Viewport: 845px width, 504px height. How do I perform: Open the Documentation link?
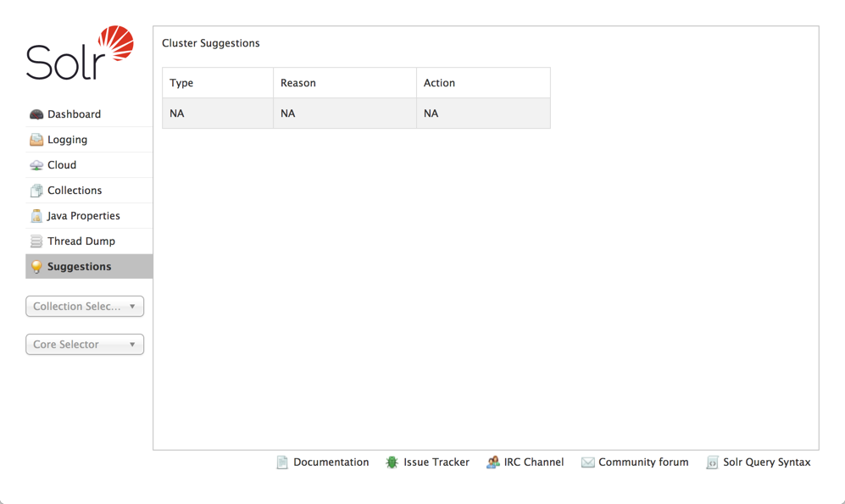pyautogui.click(x=331, y=462)
